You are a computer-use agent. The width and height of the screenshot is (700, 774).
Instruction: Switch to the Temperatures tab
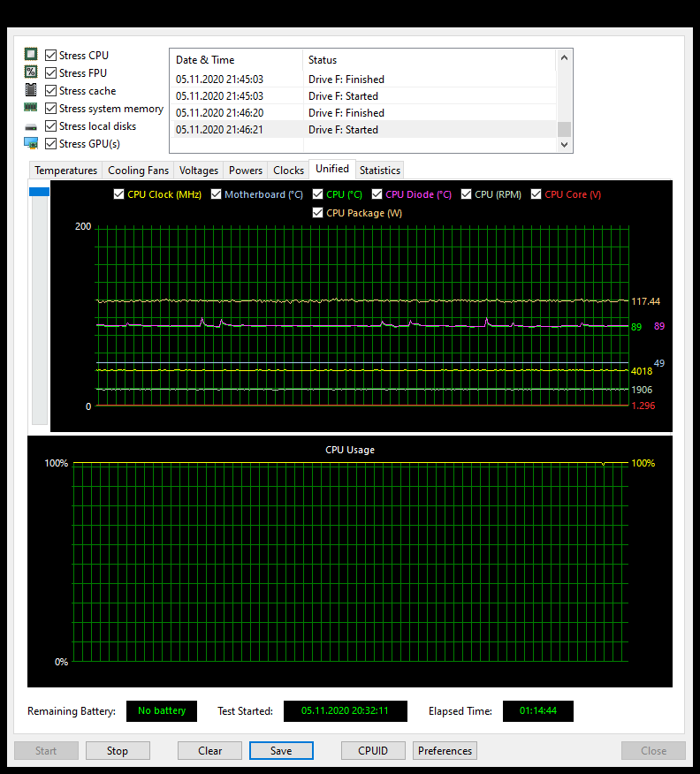(65, 171)
